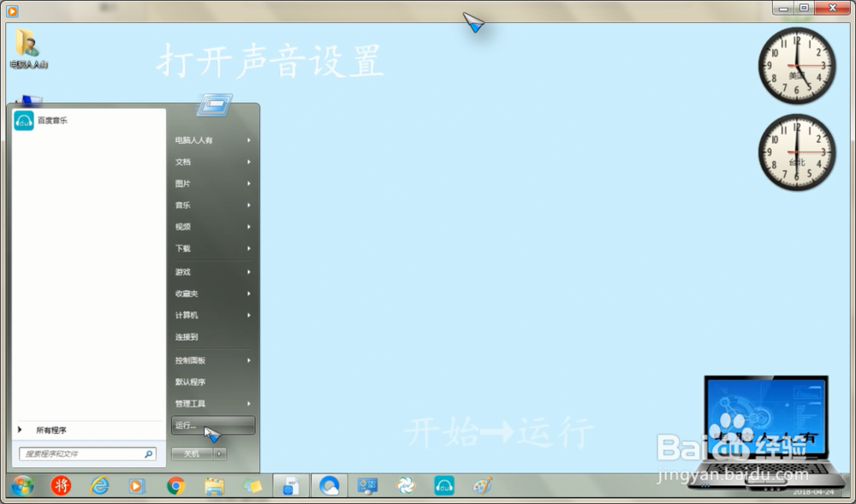The height and width of the screenshot is (504, 856).
Task: Expand the 管理工具 submenu arrow
Action: click(x=249, y=404)
